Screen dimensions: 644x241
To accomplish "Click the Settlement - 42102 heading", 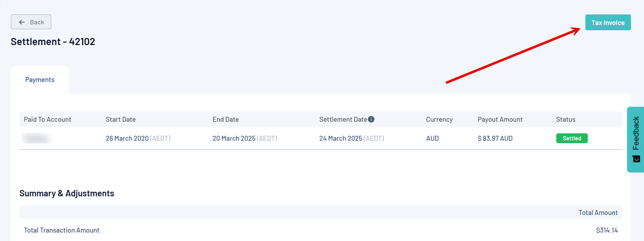I will 53,42.
